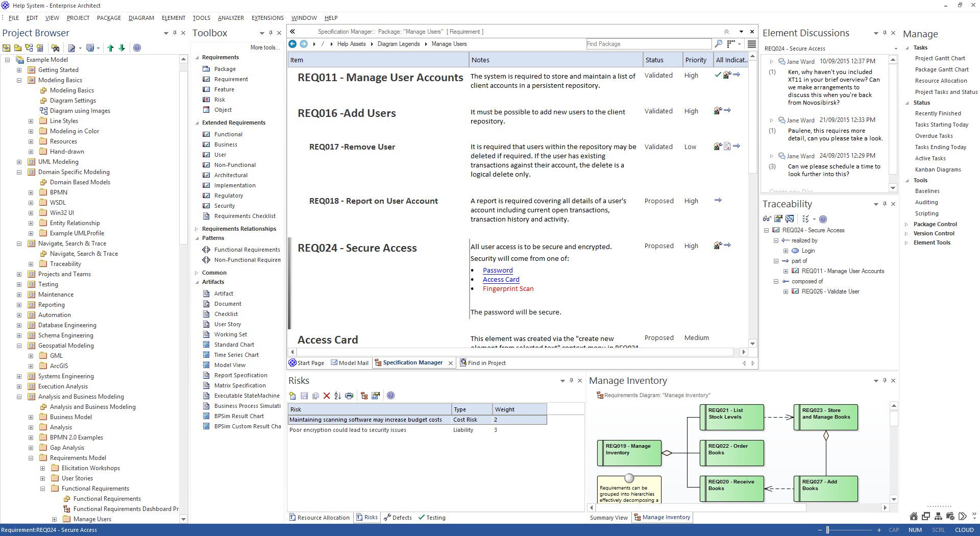Collapse the Requirements section in Toolbox
This screenshot has width=980, height=536.
197,58
